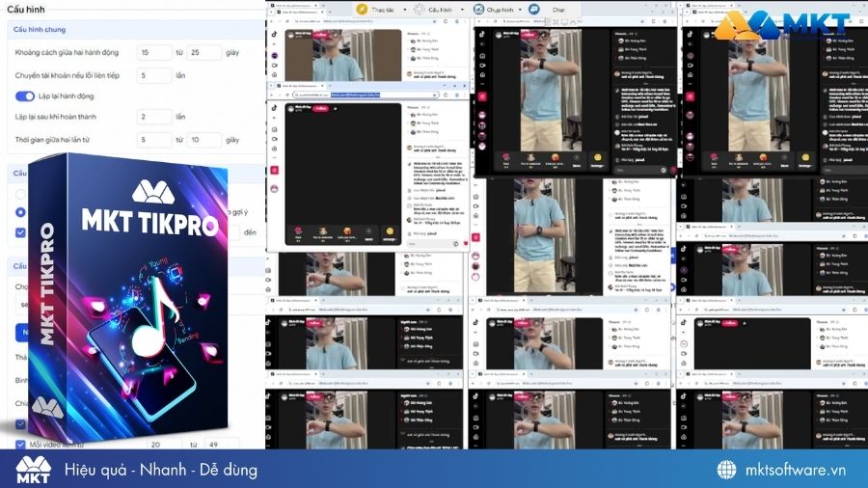This screenshot has width=868, height=488.
Task: Select the empty radio button in settings
Action: [20, 194]
